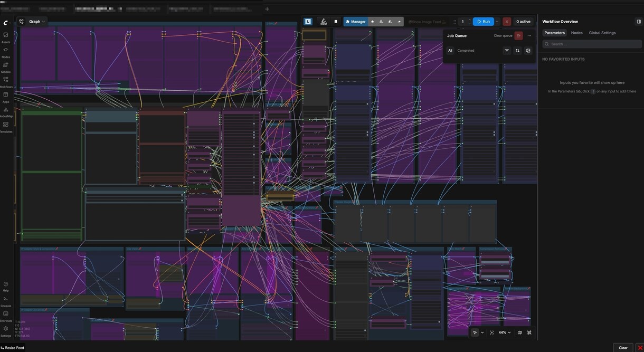Click the blue L icon in toolbar
644x352 pixels.
point(308,22)
